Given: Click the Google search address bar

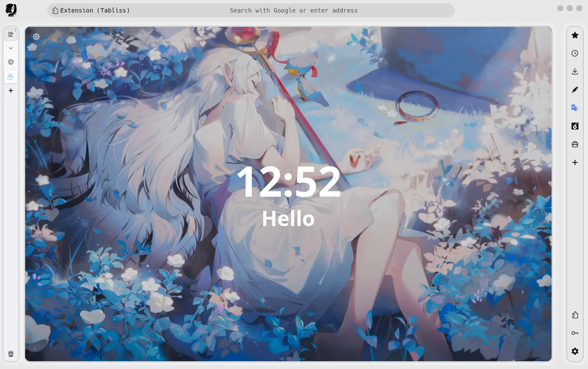Looking at the screenshot, I should (x=293, y=10).
